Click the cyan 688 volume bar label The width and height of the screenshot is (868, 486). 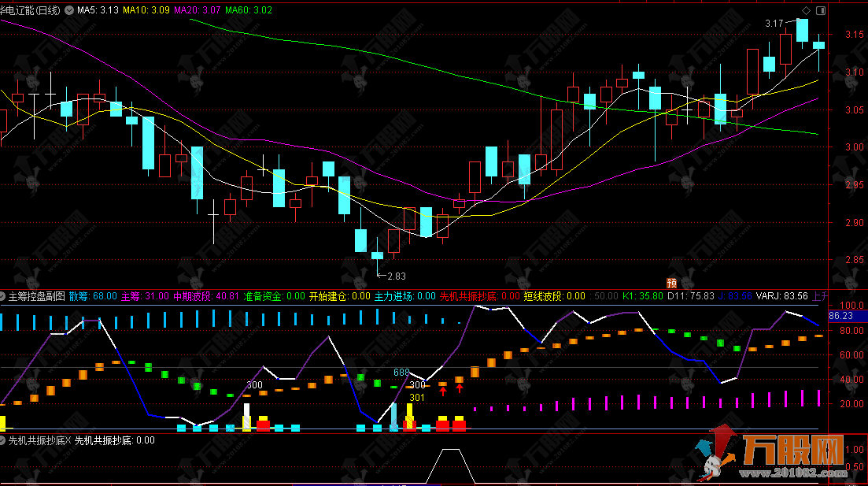tap(401, 372)
